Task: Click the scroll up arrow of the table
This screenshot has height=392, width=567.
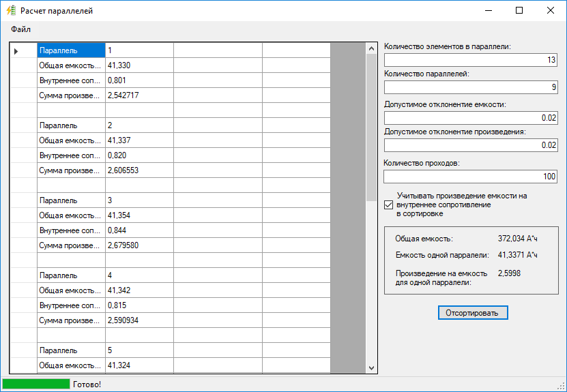Action: (371, 49)
